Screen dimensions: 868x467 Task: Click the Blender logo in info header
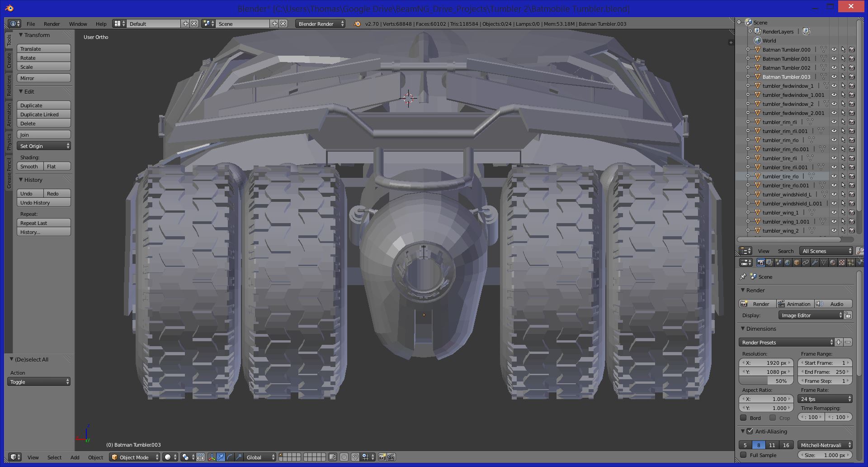click(357, 24)
